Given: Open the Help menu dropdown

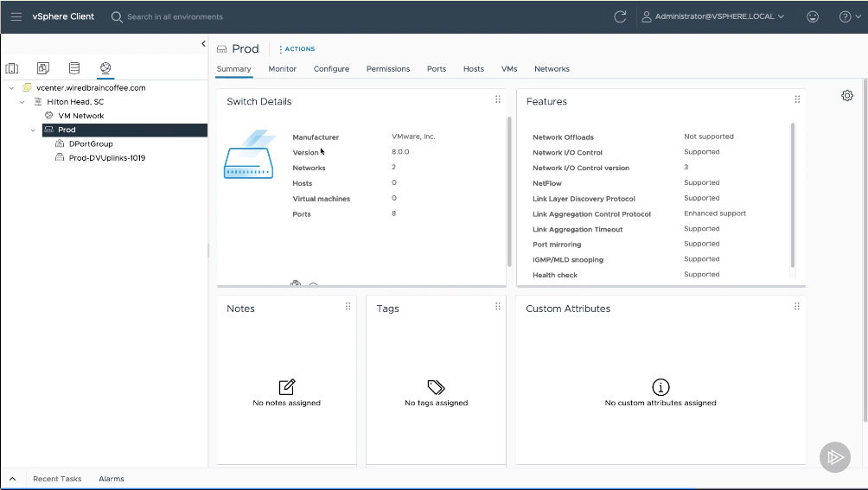Looking at the screenshot, I should (x=849, y=16).
